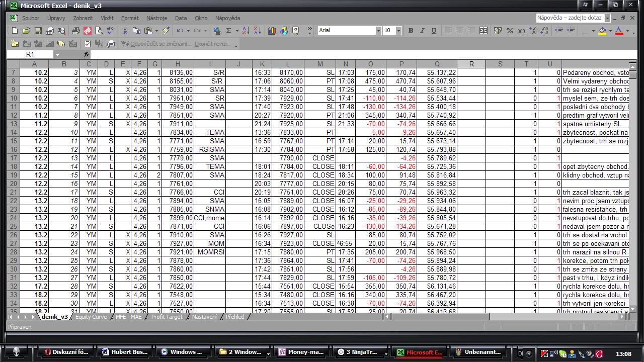644x362 pixels.
Task: Merge and center cells
Action: [x=483, y=31]
